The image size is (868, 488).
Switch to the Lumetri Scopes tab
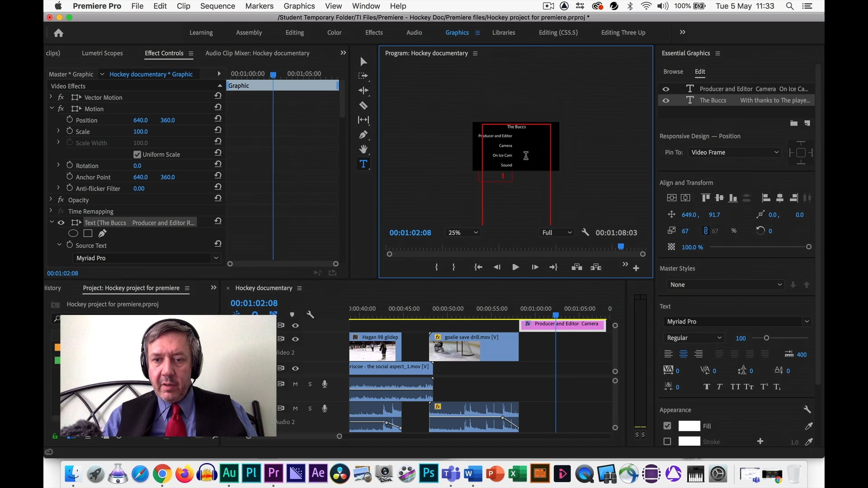coord(102,53)
